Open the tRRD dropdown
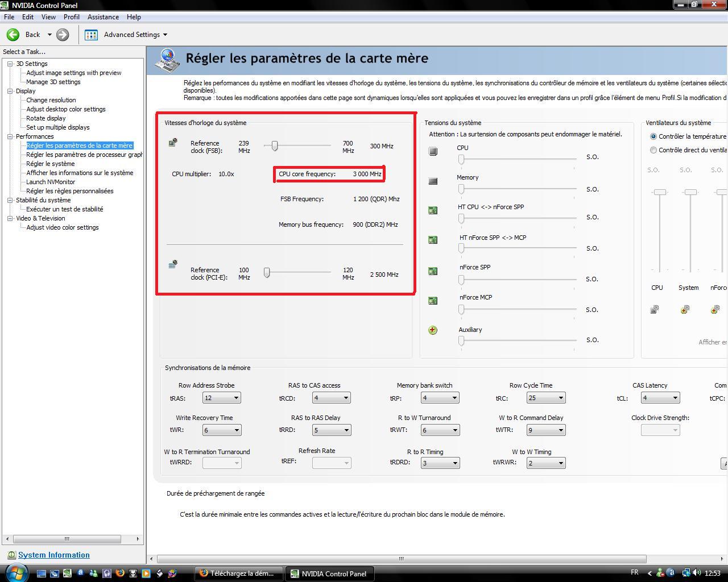 point(331,430)
